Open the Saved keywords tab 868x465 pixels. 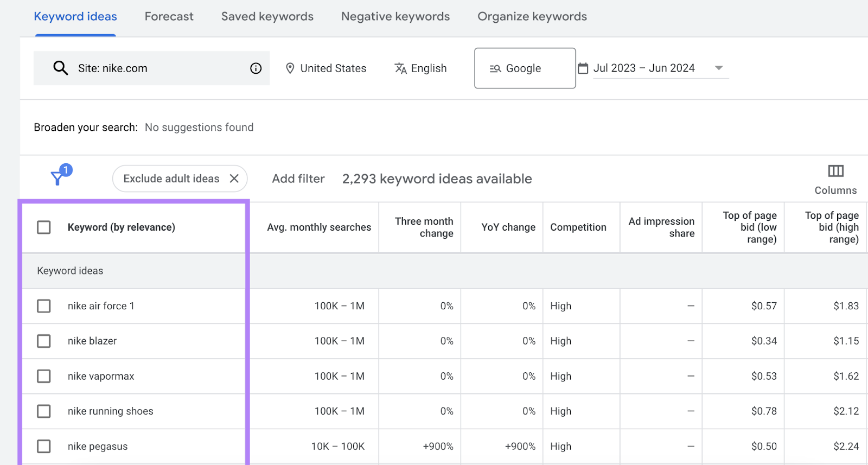coord(267,16)
